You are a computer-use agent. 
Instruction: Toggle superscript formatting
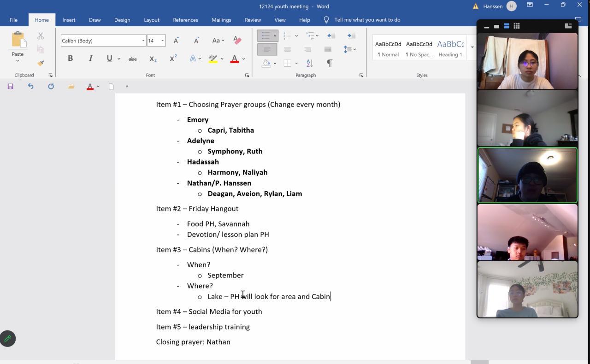[173, 59]
